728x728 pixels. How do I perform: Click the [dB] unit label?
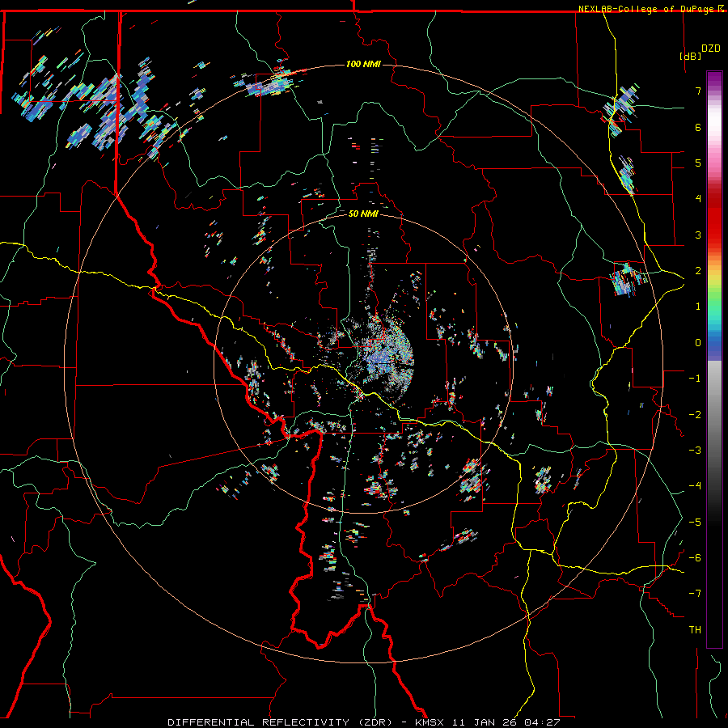coord(691,56)
